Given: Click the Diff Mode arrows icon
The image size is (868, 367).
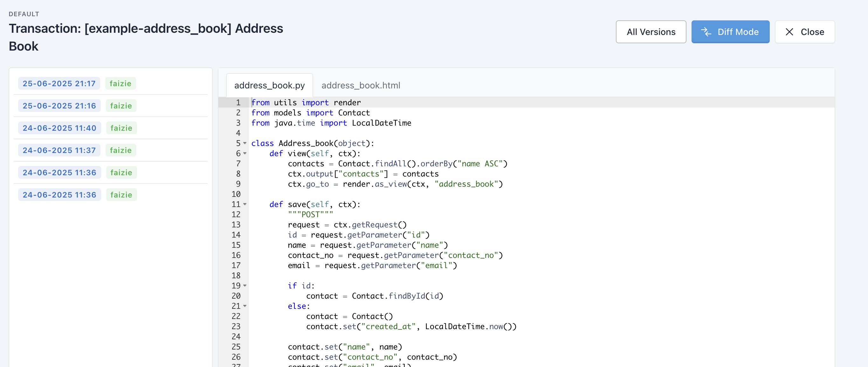Looking at the screenshot, I should pyautogui.click(x=706, y=32).
